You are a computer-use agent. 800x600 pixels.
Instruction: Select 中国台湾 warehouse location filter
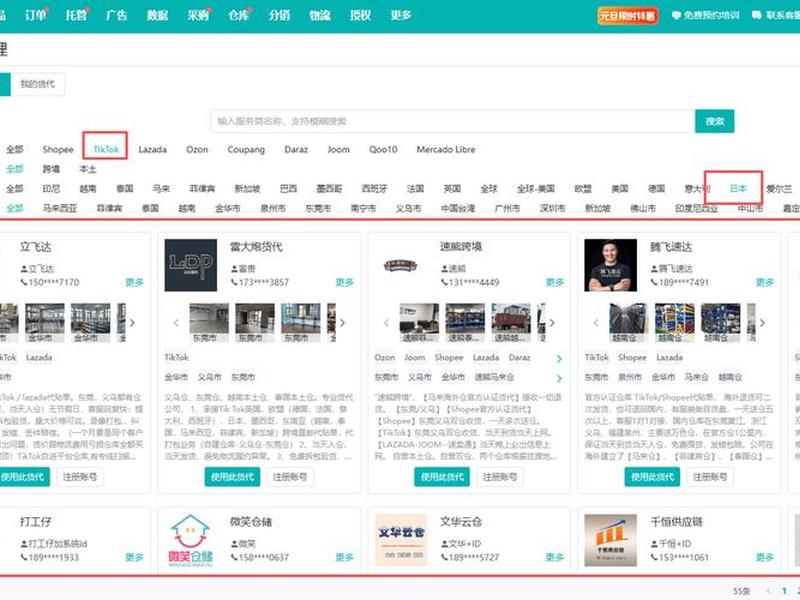point(458,208)
